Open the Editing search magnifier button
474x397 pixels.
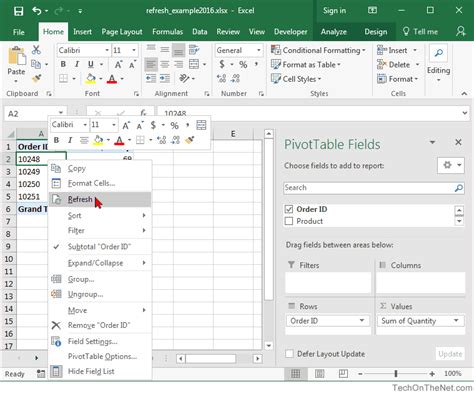pyautogui.click(x=438, y=53)
